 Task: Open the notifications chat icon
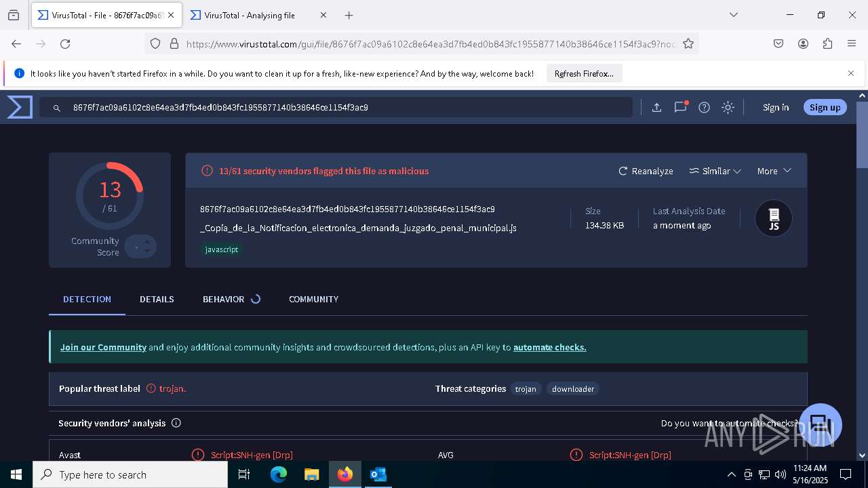click(x=681, y=107)
